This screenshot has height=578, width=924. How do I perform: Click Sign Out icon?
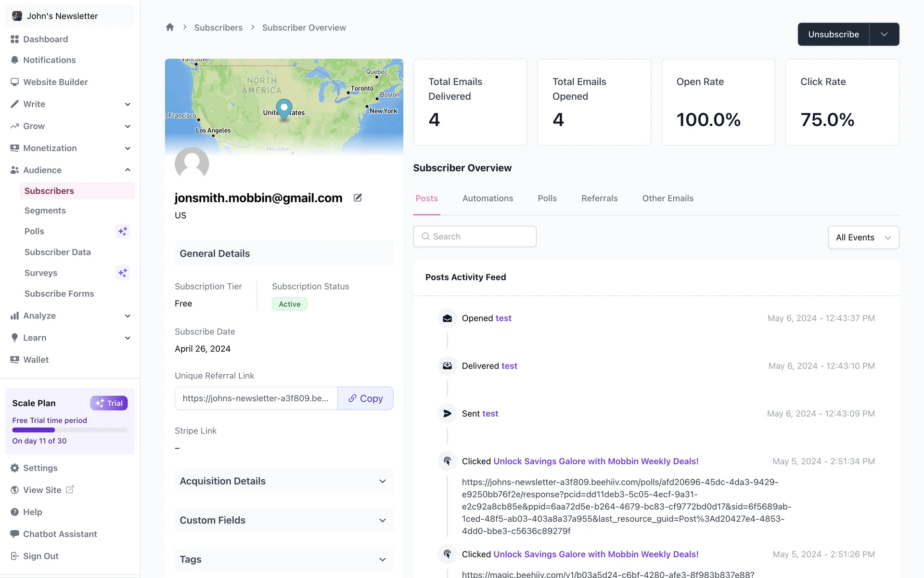(14, 556)
